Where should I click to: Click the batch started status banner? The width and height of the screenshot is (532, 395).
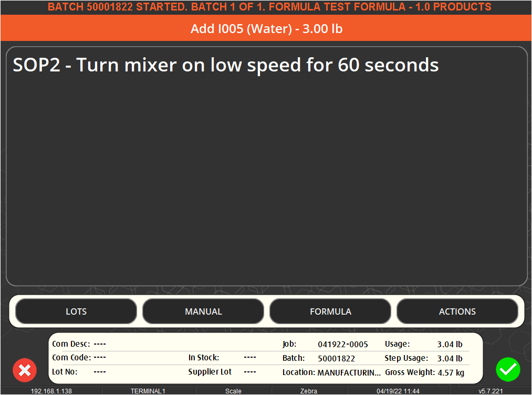click(x=269, y=7)
